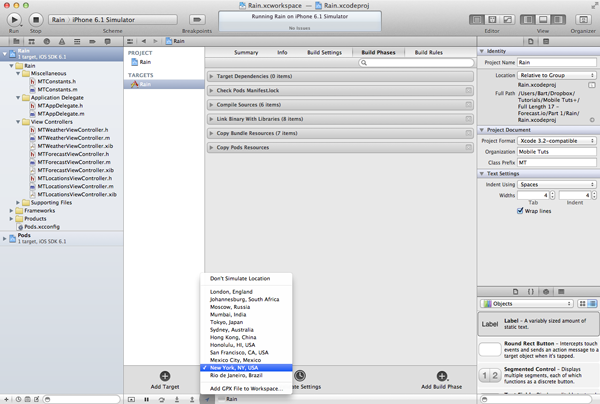The height and width of the screenshot is (404, 600).
Task: Show the File inspector
Action: click(x=531, y=41)
